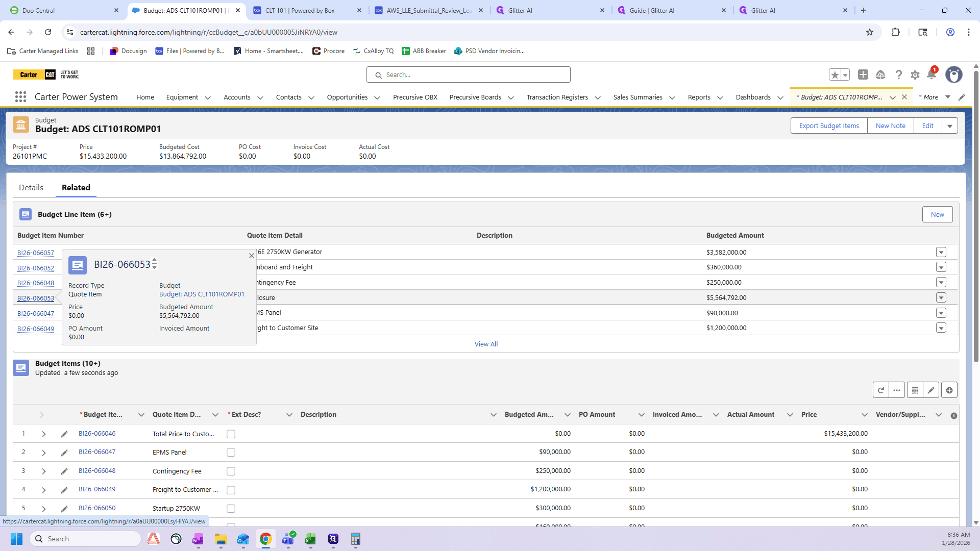980x551 pixels.
Task: Click New in Budget Line Item section
Action: click(937, 215)
